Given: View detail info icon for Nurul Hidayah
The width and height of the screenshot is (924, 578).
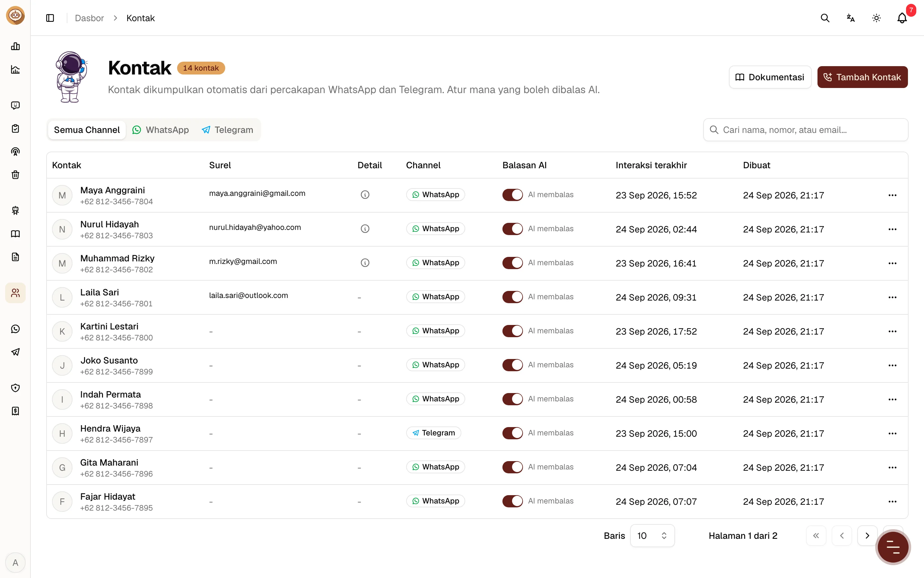Looking at the screenshot, I should coord(365,229).
